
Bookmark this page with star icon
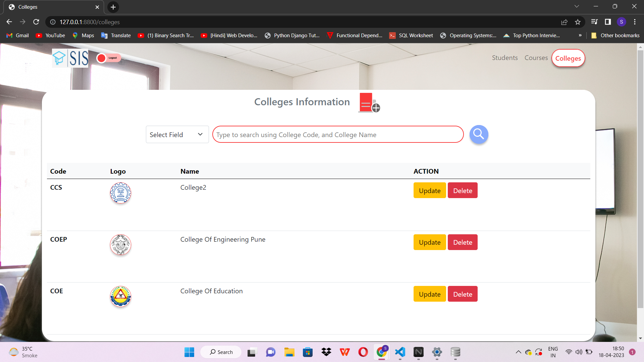tap(578, 22)
